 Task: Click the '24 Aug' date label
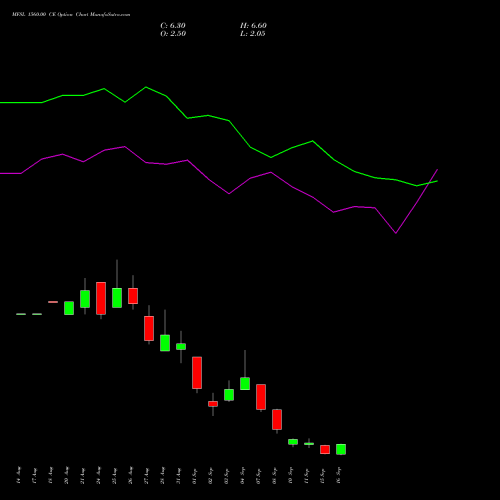tap(99, 475)
